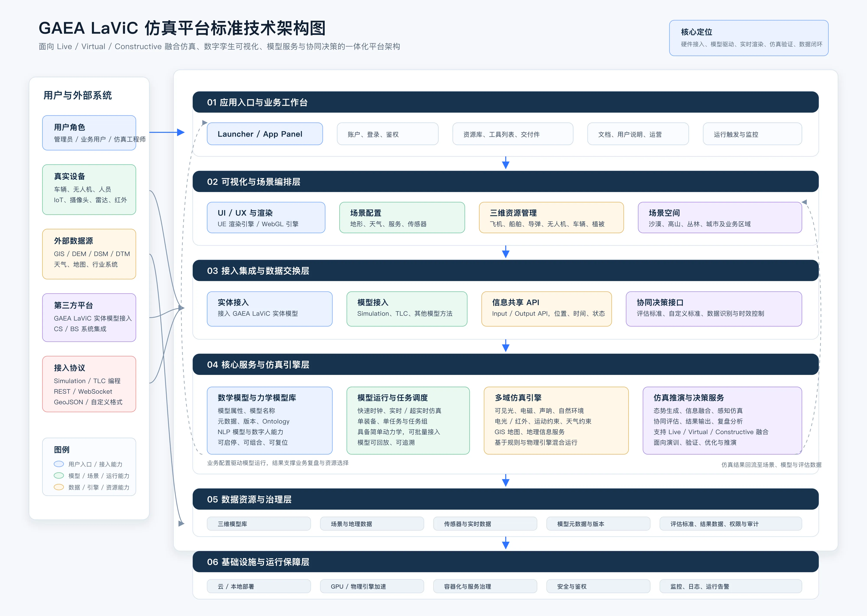Click the GPU / 物理引擎加速 chip
This screenshot has width=867, height=616.
(372, 586)
